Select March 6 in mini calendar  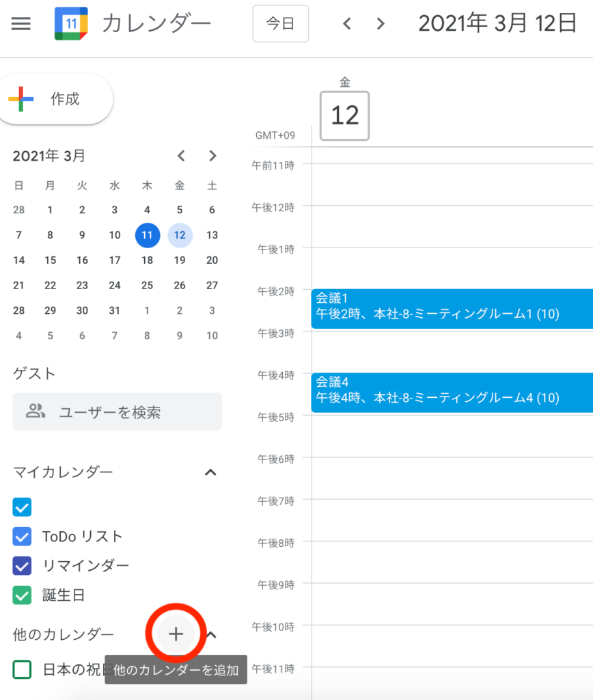[212, 210]
